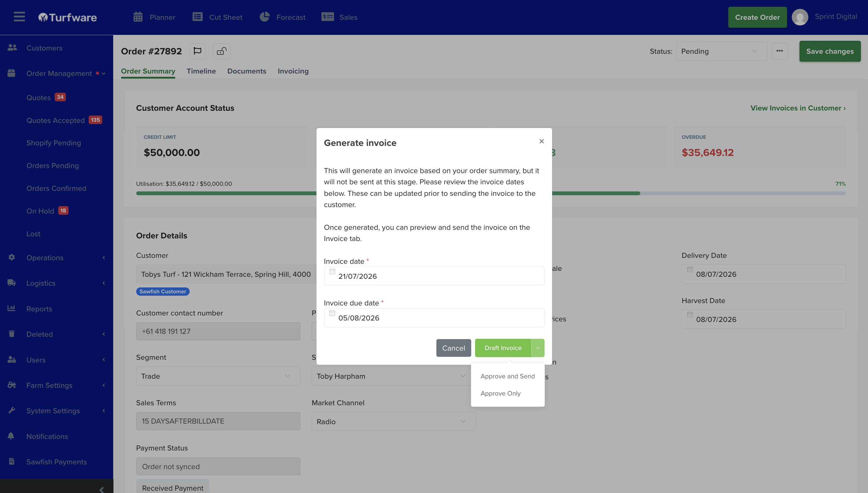The image size is (868, 493).
Task: Open Quotes with 34 badge
Action: (x=46, y=97)
